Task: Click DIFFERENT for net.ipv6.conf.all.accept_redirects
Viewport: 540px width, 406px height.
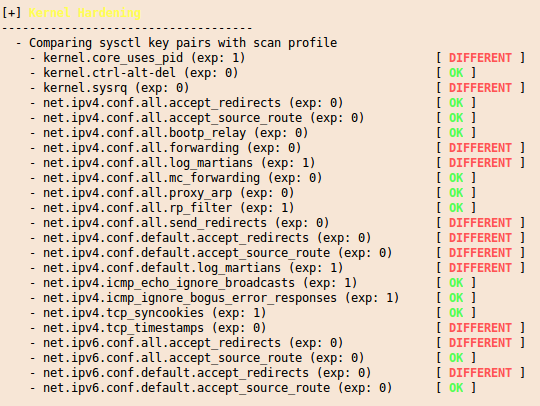Action: point(480,343)
